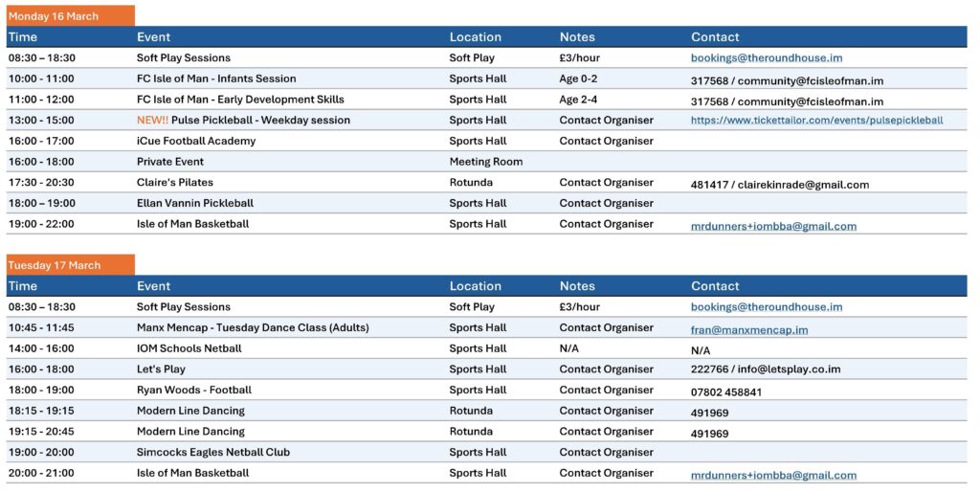
Task: Select the Claire's Pilates event cell
Action: [x=175, y=183]
